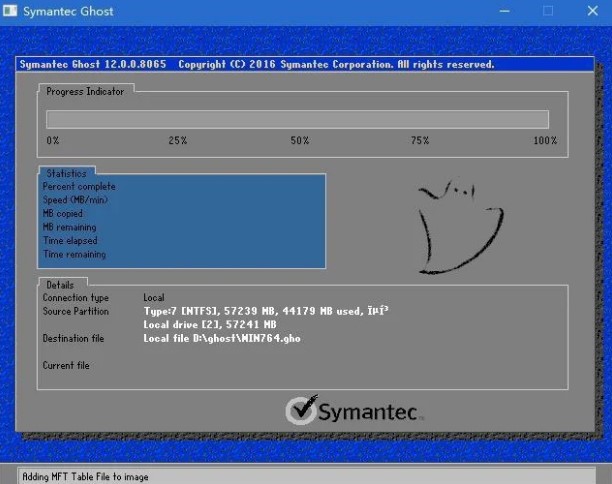Click the Destination file path WIN764.gho

[222, 339]
